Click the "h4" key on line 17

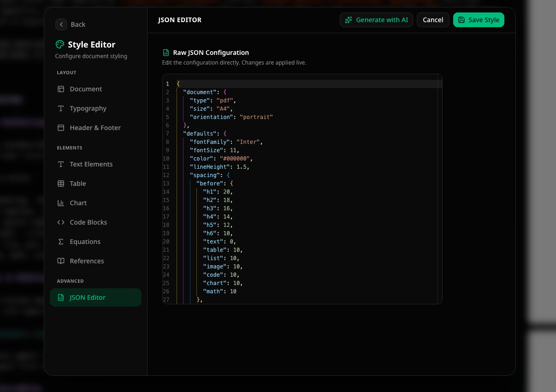[210, 217]
